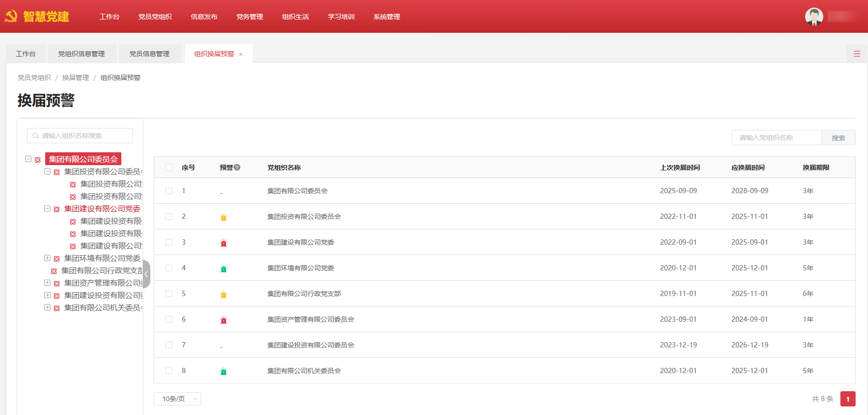This screenshot has width=868, height=415.
Task: Open the 10条/页 page size dropdown
Action: tap(177, 399)
